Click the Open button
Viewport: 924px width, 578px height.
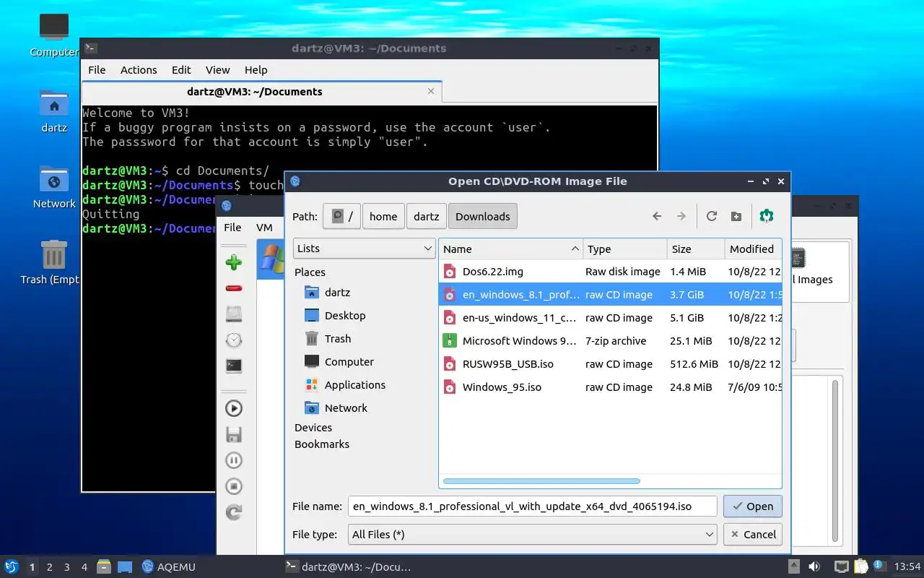753,506
